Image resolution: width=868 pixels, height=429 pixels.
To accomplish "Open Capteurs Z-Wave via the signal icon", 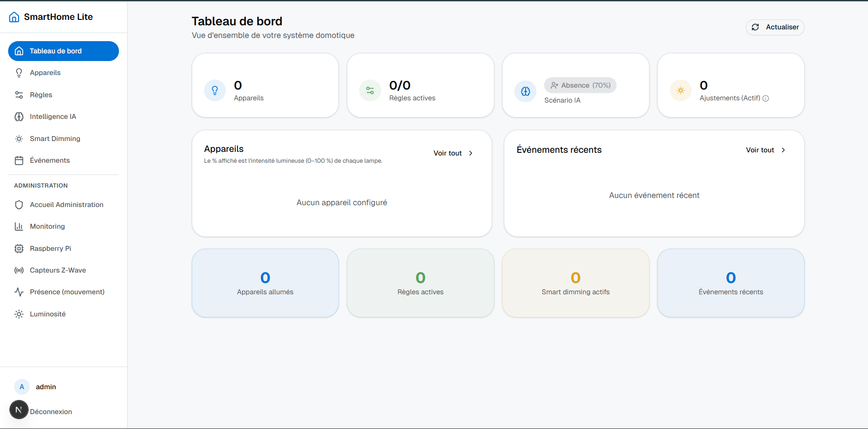I will coord(19,270).
